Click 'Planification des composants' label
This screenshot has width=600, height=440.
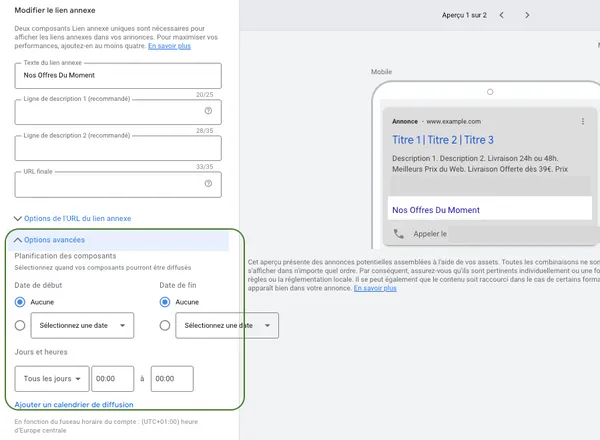click(65, 256)
